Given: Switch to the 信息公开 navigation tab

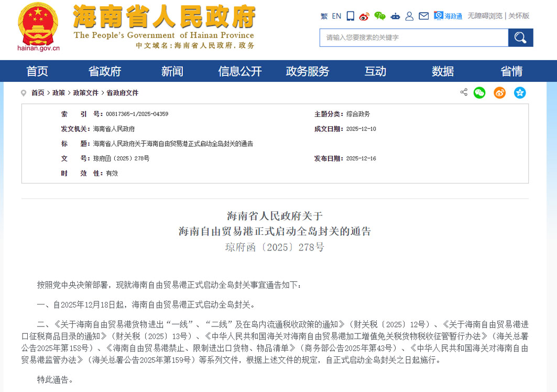Looking at the screenshot, I should pyautogui.click(x=239, y=71).
